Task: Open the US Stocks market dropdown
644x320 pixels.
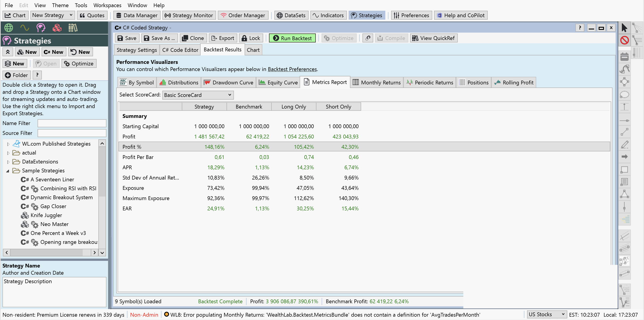Action: tap(547, 314)
